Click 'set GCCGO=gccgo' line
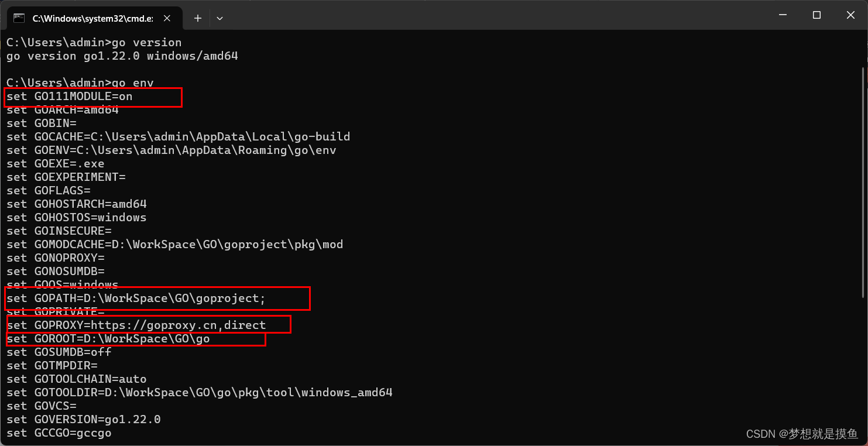The height and width of the screenshot is (446, 868). 59,433
